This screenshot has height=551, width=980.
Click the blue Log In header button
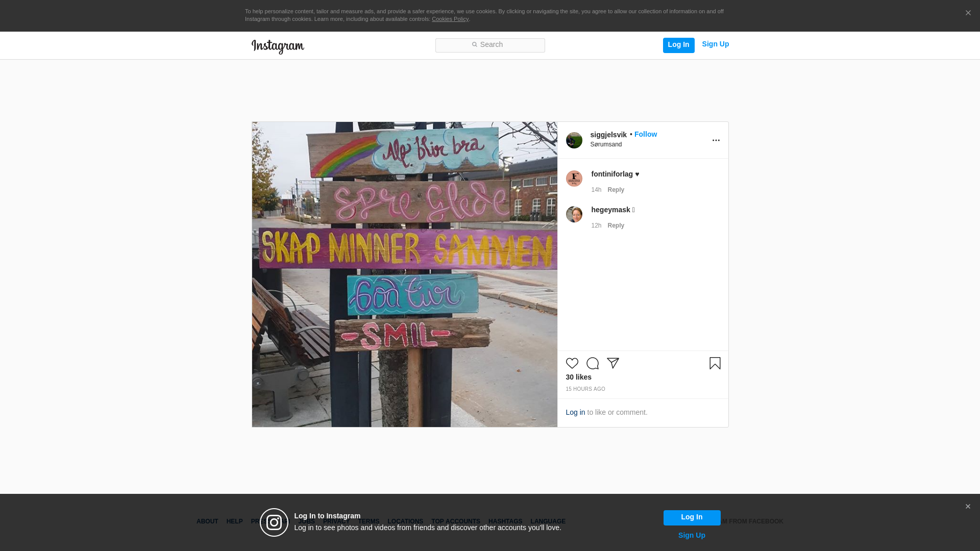pyautogui.click(x=678, y=45)
